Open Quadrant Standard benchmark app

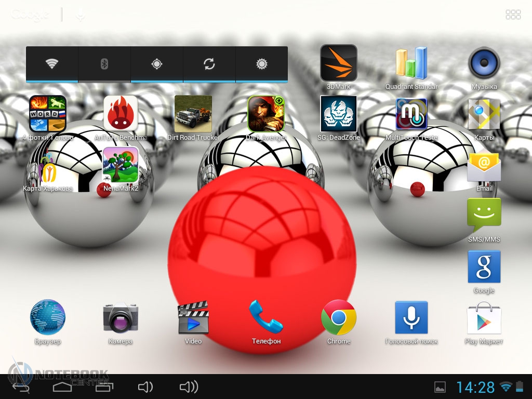(411, 63)
